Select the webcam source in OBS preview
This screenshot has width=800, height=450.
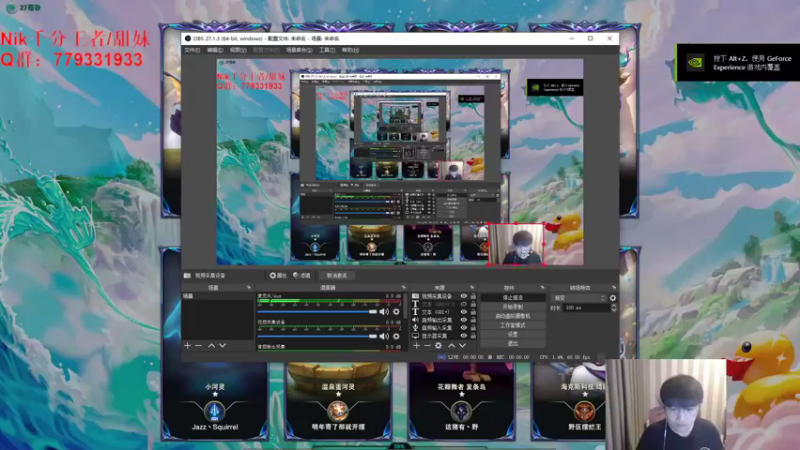(516, 244)
